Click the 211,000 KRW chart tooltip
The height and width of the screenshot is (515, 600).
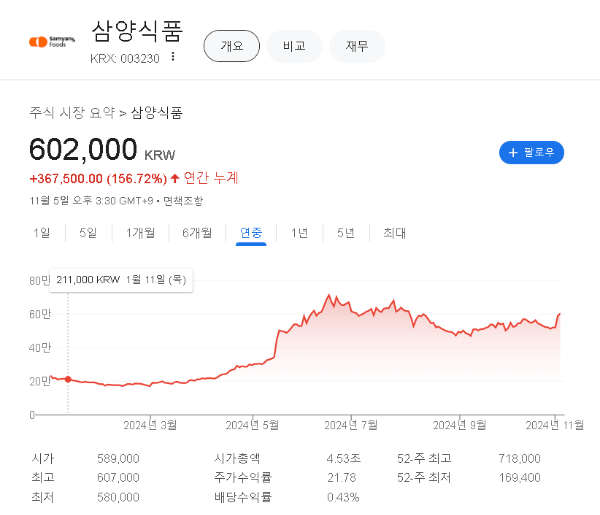(x=121, y=280)
